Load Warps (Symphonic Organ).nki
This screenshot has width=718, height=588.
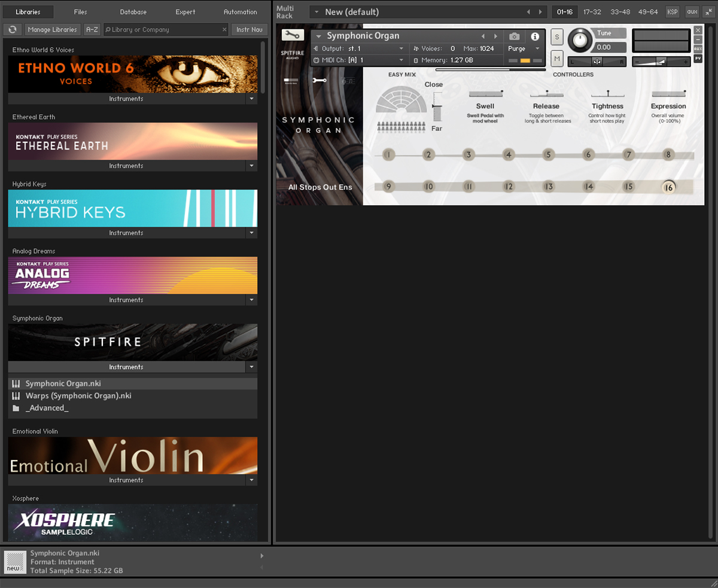coord(133,396)
